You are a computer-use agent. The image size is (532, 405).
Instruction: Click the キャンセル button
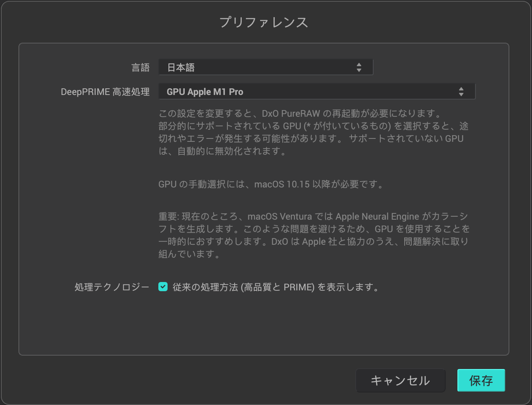point(400,380)
